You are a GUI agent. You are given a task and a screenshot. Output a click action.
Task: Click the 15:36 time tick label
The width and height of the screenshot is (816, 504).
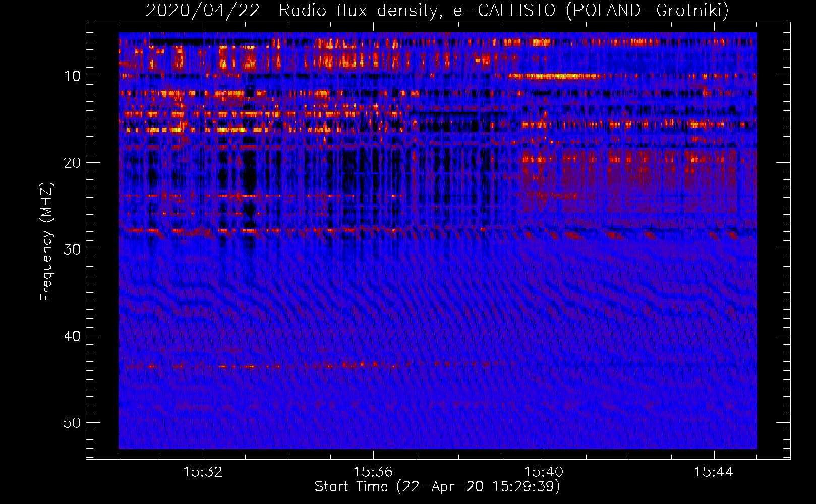pos(373,472)
